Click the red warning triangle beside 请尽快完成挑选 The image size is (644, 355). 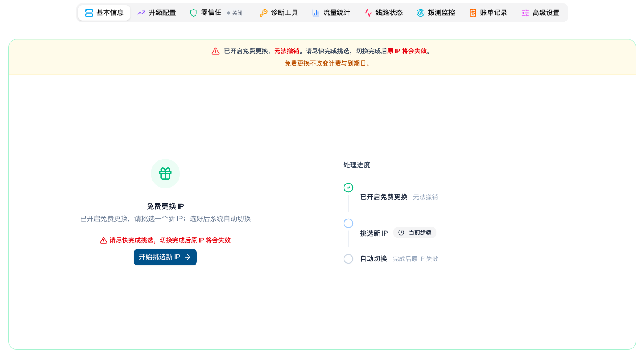(x=103, y=240)
